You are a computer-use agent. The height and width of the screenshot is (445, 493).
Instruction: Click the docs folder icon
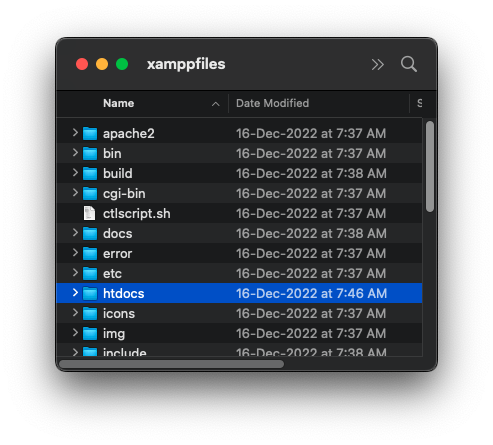click(x=90, y=233)
